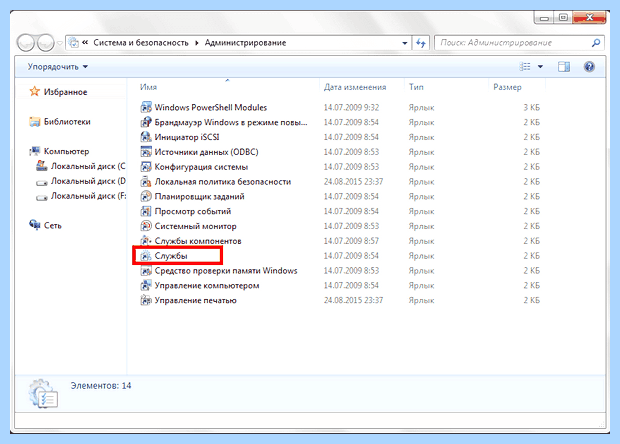620x444 pixels.
Task: Open the Упорядочить dropdown menu
Action: 57,66
